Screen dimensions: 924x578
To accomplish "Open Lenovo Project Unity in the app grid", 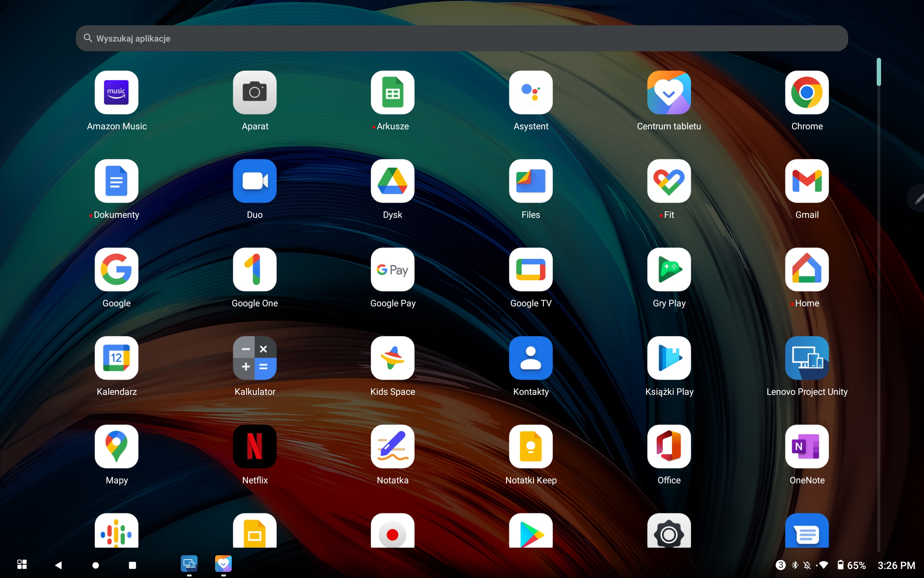I will click(807, 358).
